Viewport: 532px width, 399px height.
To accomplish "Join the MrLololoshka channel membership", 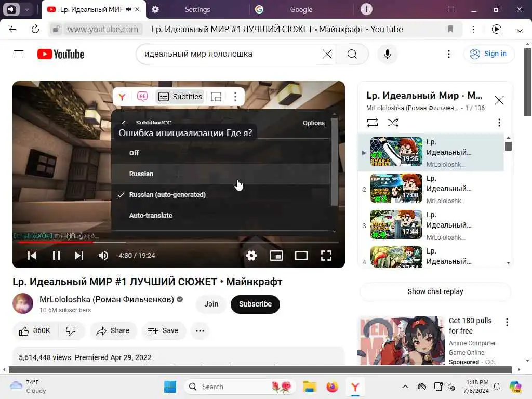I will 211,304.
